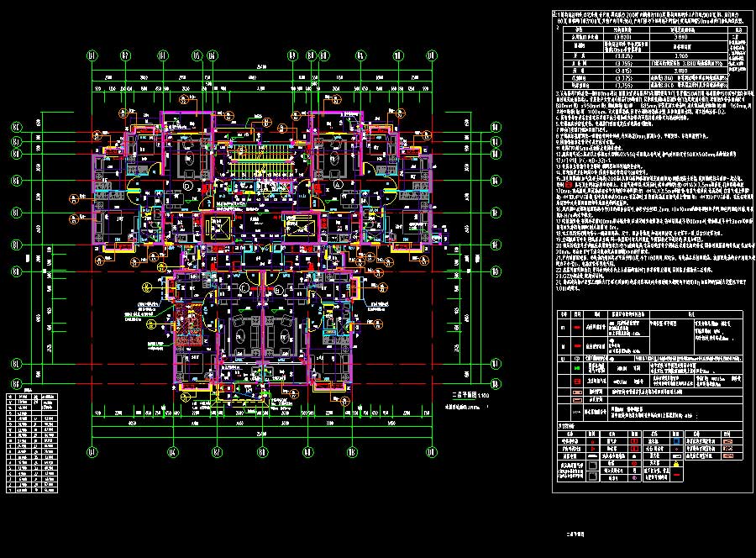Select the red hatched area in plan
The image size is (756, 558).
(x=186, y=324)
